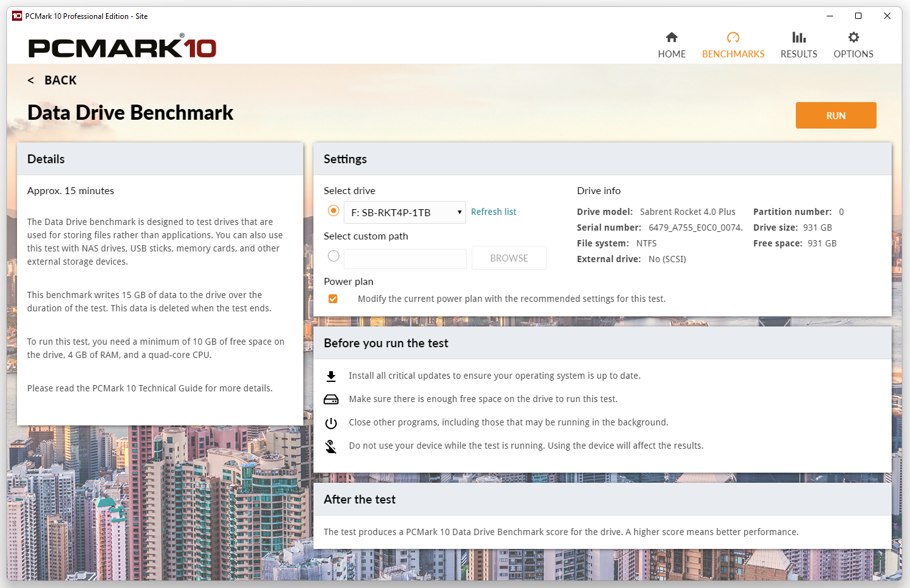
Task: Click the Sabrent Rocket 4.0 Plus drive model
Action: (x=687, y=212)
